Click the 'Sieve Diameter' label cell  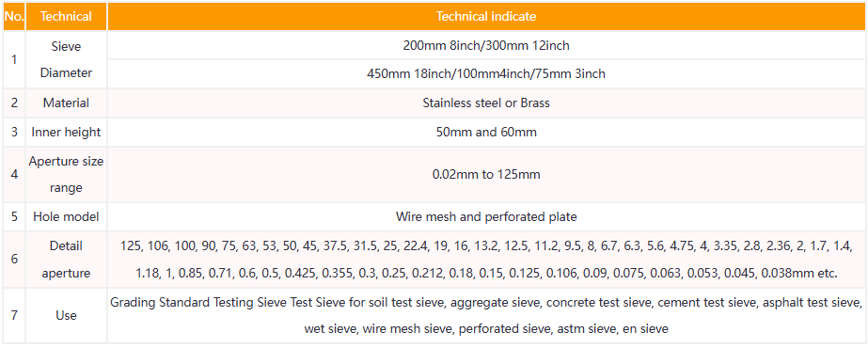66,60
